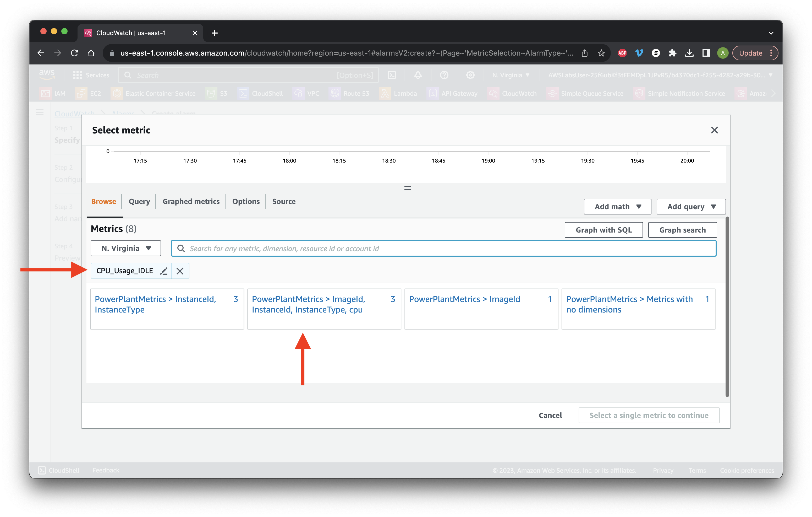Switch to the Query tab
Screen dimensions: 812x517
point(139,201)
